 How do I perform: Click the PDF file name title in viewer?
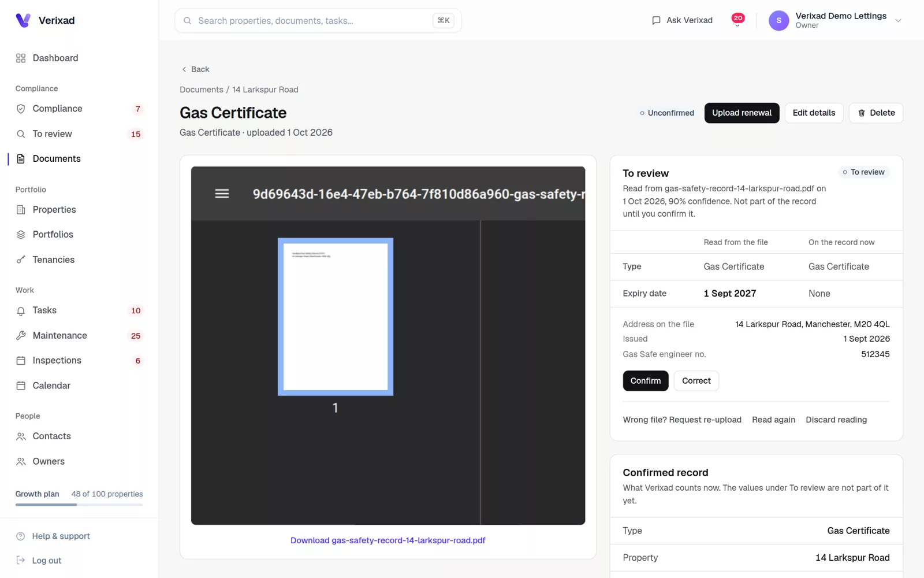click(419, 194)
